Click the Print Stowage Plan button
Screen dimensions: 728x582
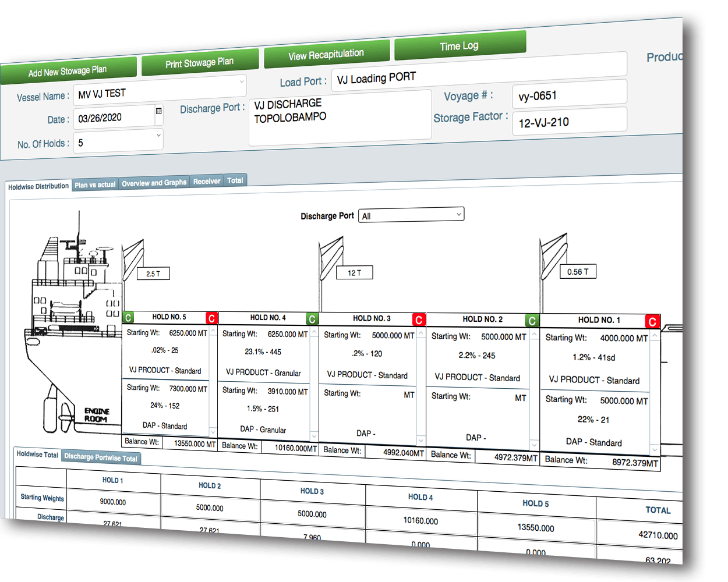[199, 63]
